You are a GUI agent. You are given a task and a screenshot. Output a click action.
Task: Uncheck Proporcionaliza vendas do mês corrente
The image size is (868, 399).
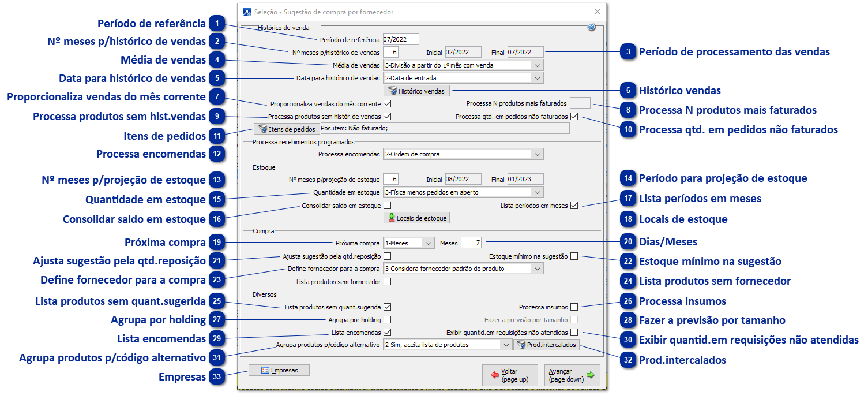(x=387, y=104)
